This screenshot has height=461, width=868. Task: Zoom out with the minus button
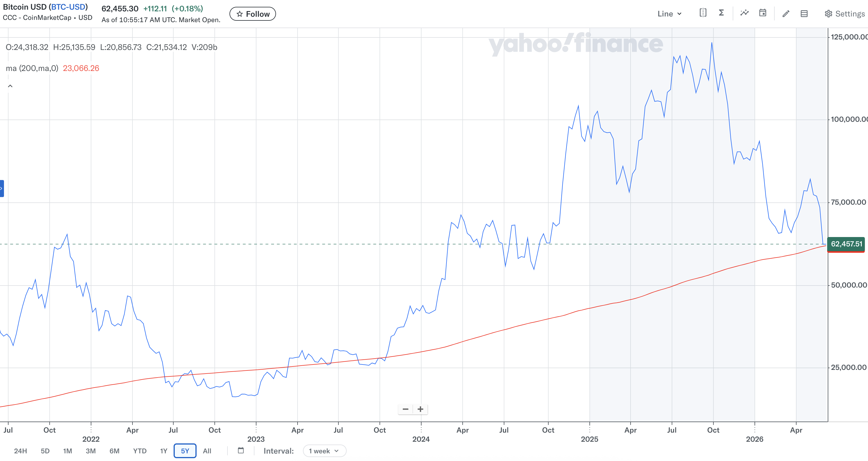[405, 409]
